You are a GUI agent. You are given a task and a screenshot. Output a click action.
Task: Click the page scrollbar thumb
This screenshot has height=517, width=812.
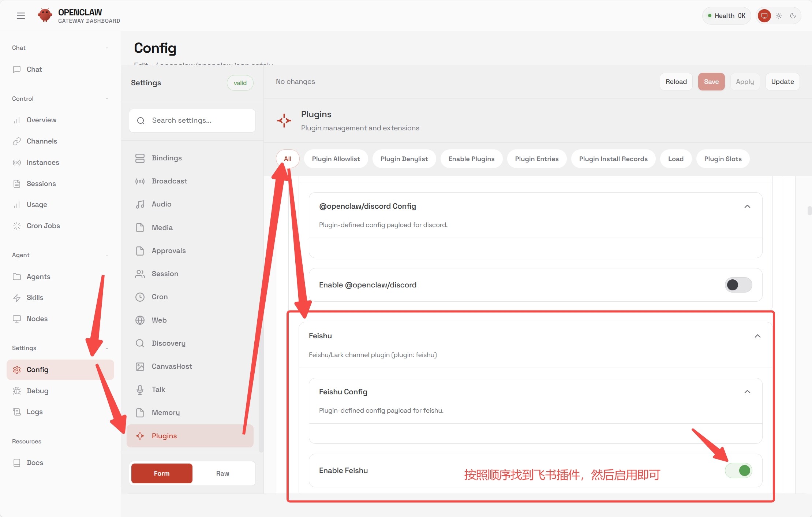click(x=809, y=211)
